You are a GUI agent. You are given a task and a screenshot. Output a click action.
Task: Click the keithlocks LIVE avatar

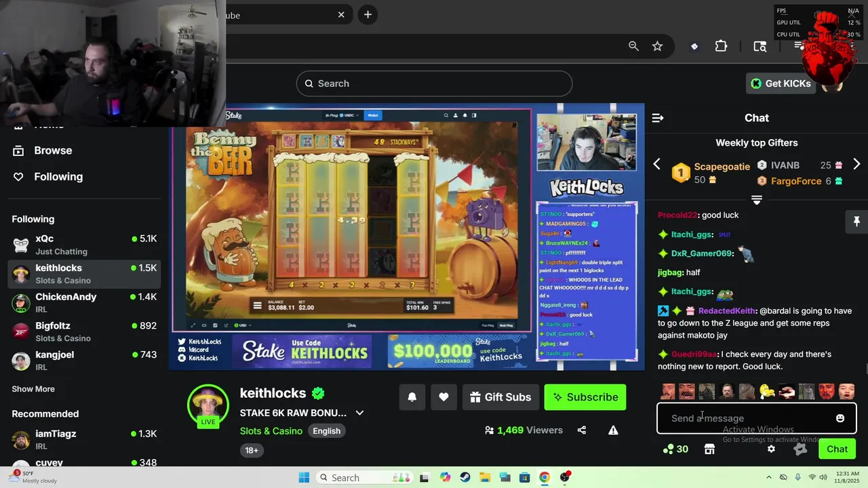tap(208, 407)
